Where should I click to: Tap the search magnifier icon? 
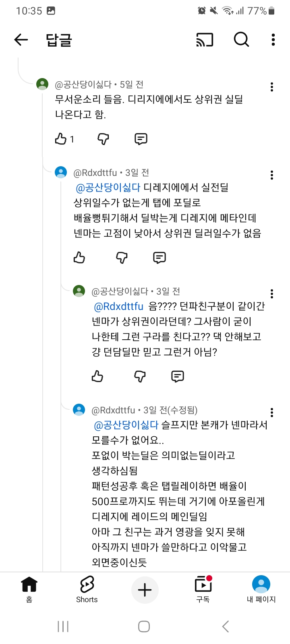pyautogui.click(x=241, y=39)
